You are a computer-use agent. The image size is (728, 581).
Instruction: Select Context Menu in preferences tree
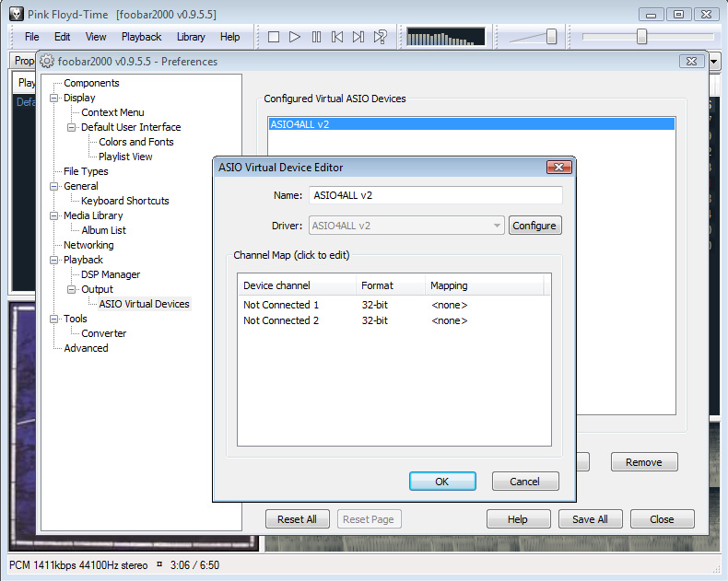[x=112, y=112]
